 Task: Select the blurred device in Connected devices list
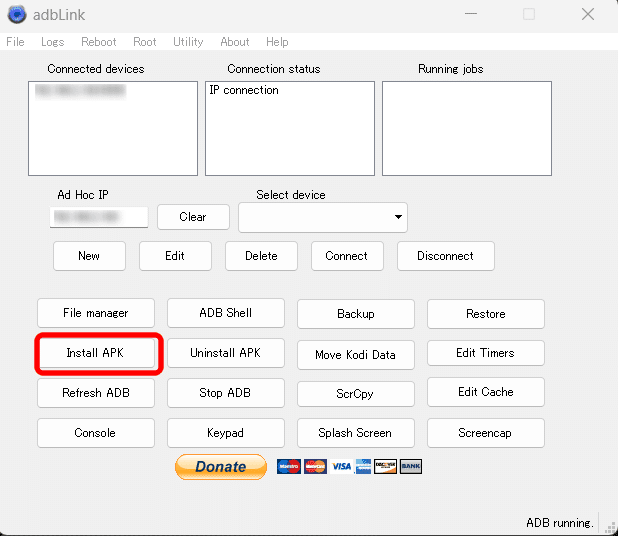pyautogui.click(x=80, y=91)
